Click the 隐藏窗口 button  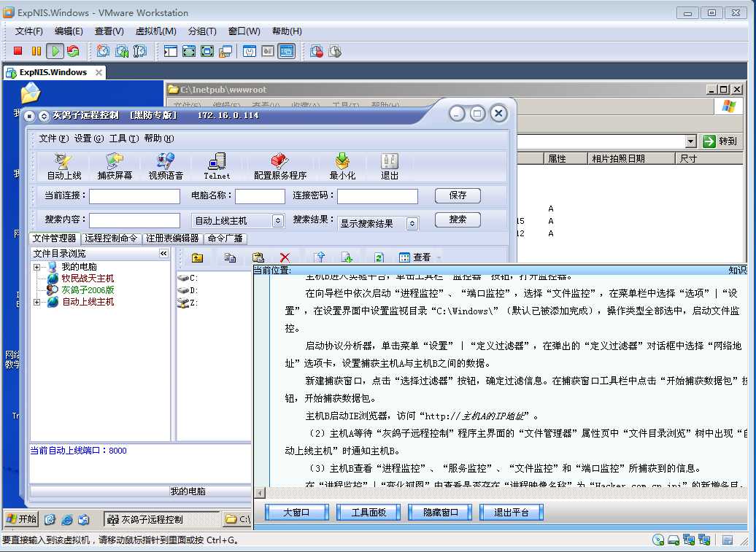(440, 513)
